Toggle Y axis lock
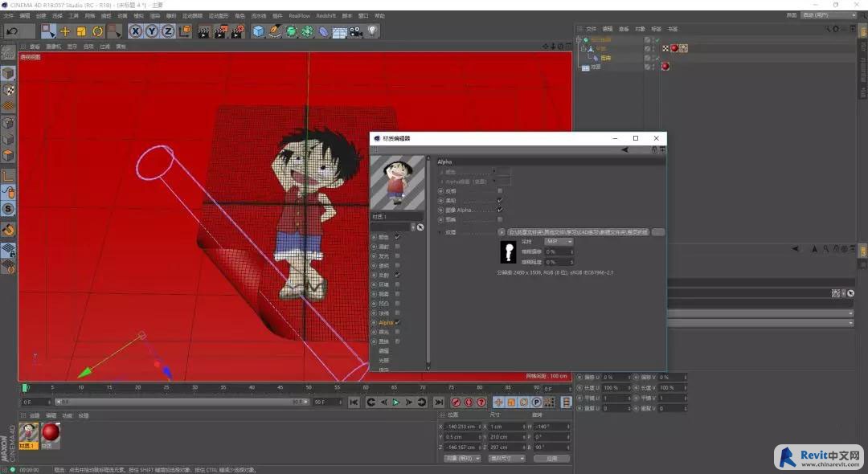868x474 pixels. (x=152, y=31)
